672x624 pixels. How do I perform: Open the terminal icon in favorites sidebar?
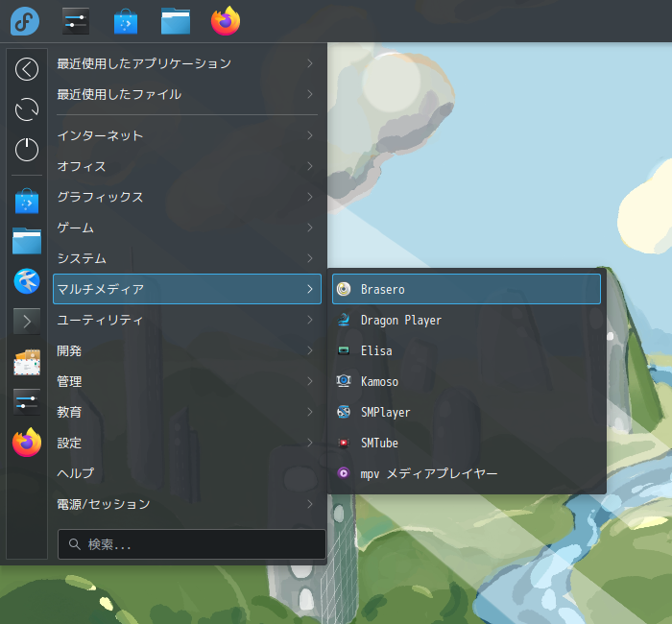pos(27,321)
